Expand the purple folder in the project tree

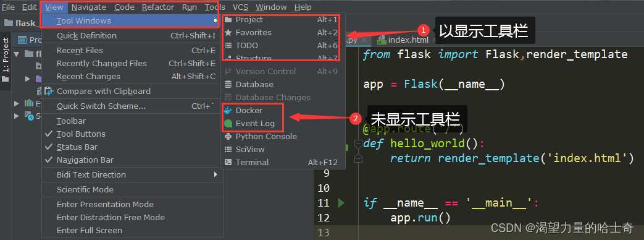click(28, 79)
